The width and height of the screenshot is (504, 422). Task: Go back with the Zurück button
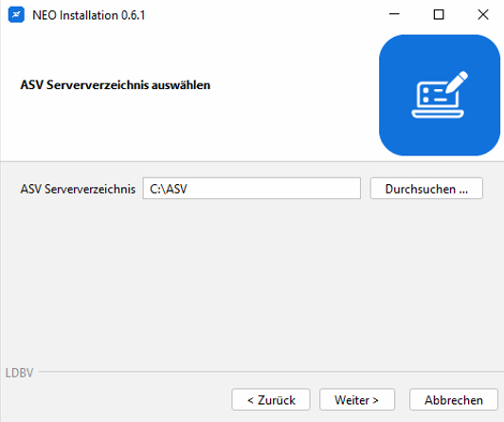tap(271, 400)
